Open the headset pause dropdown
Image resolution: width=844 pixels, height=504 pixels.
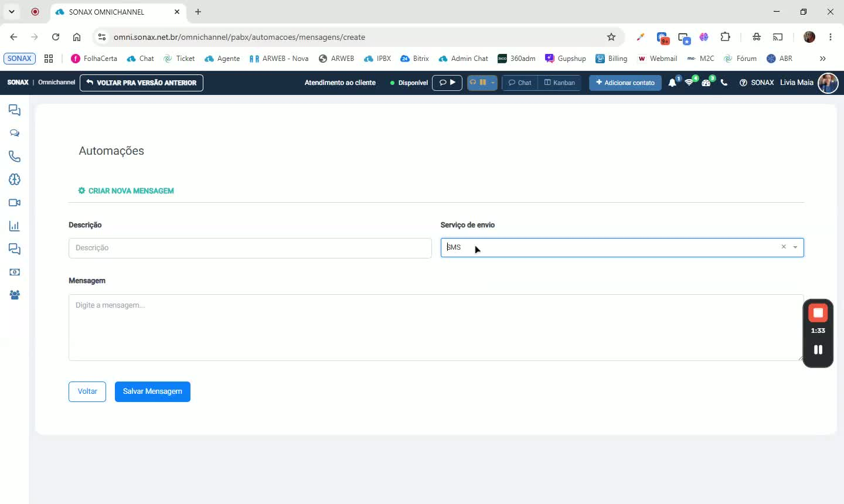[482, 83]
